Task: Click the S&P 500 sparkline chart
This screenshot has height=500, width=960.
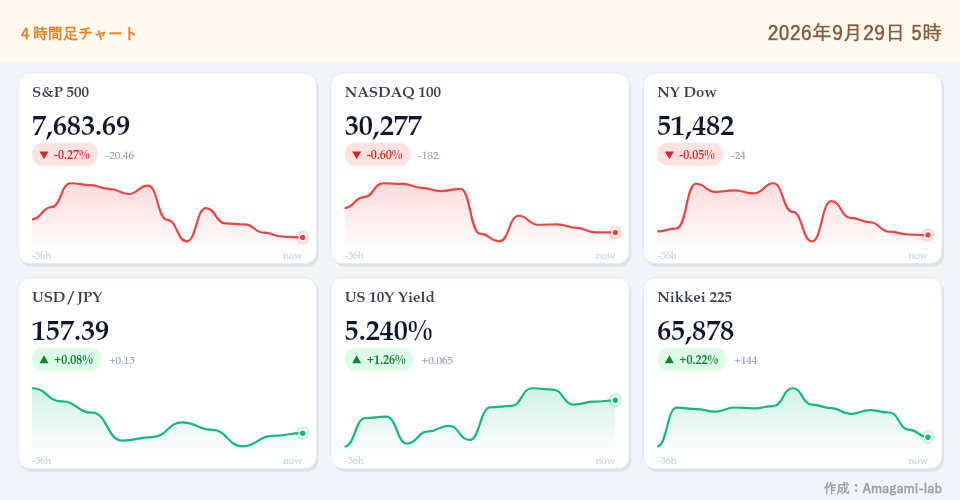Action: point(170,212)
